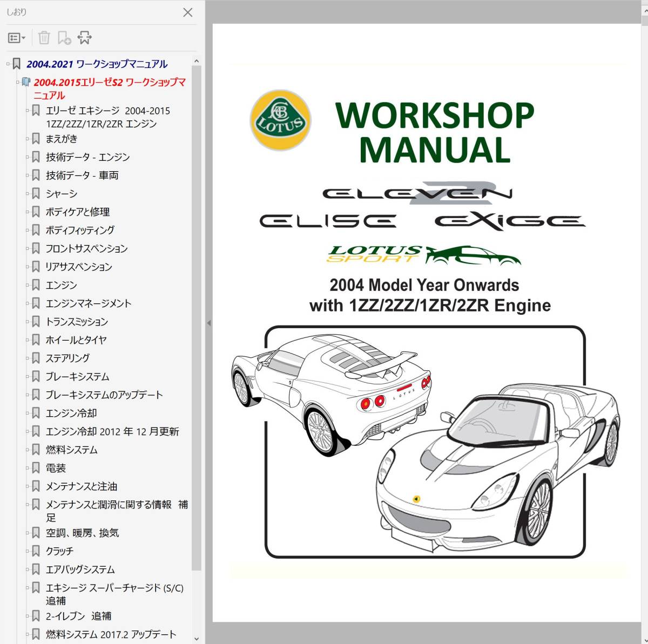Go to the 電装 bookmark

point(56,468)
